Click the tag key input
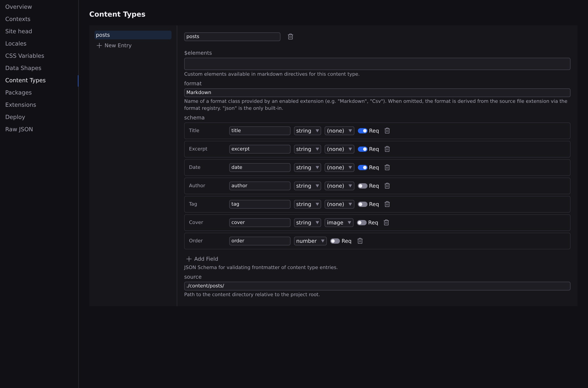Screen dimensions: 588x388 pyautogui.click(x=260, y=204)
